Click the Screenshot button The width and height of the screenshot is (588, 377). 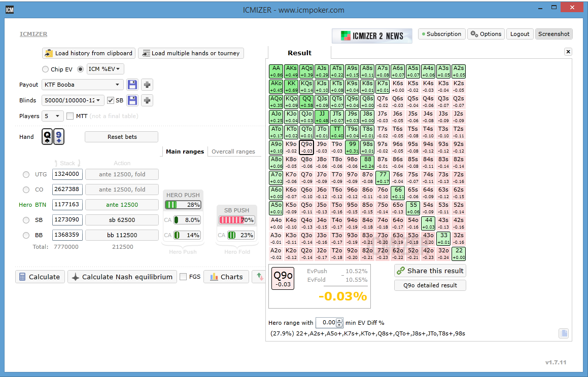tap(554, 34)
